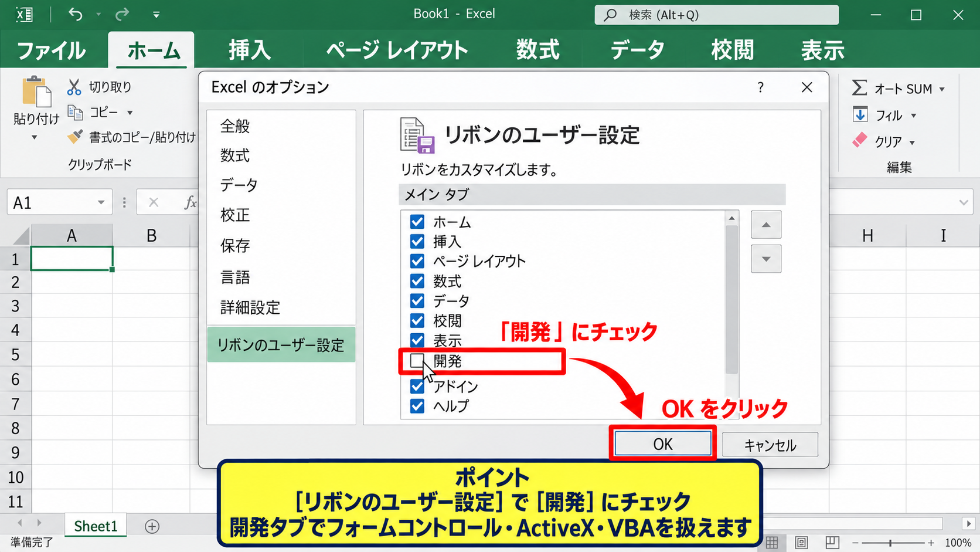Switch to the 挿入 ribbon tab

(250, 50)
